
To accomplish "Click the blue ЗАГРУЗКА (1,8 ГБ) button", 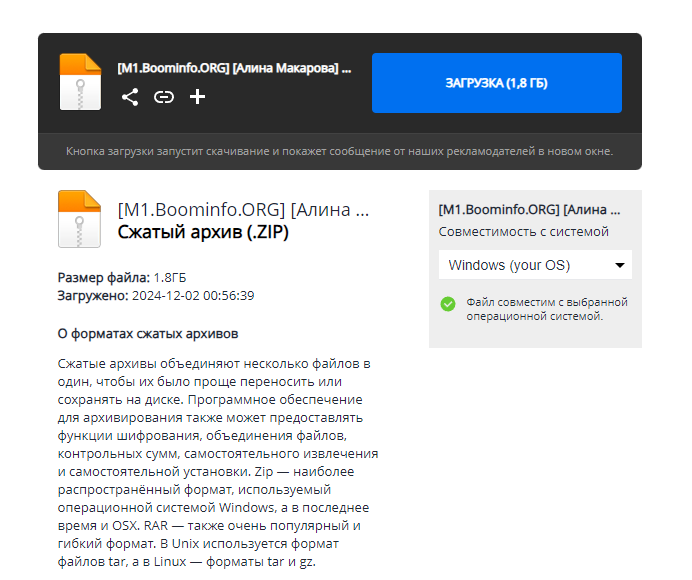I will coord(497,83).
